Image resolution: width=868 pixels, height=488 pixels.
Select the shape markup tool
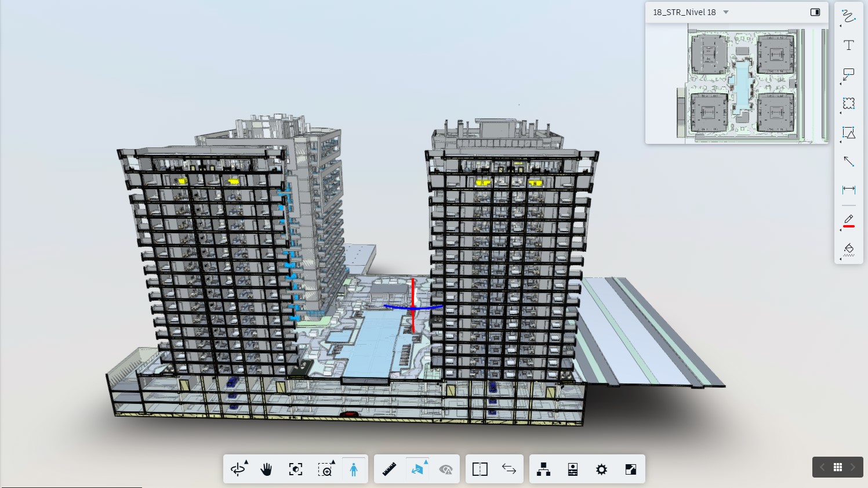[x=848, y=133]
